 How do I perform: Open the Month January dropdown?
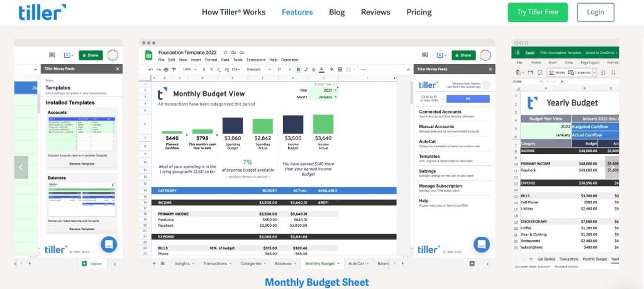(323, 97)
